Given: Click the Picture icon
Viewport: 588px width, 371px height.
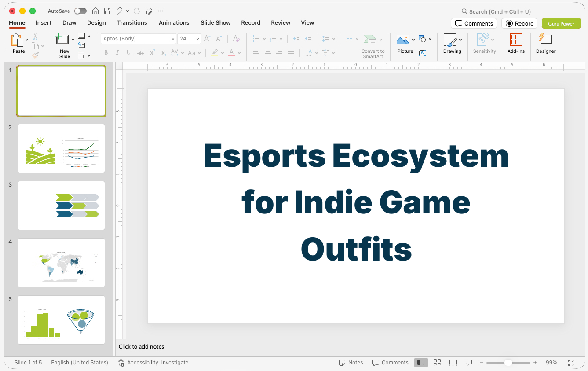Looking at the screenshot, I should (403, 40).
